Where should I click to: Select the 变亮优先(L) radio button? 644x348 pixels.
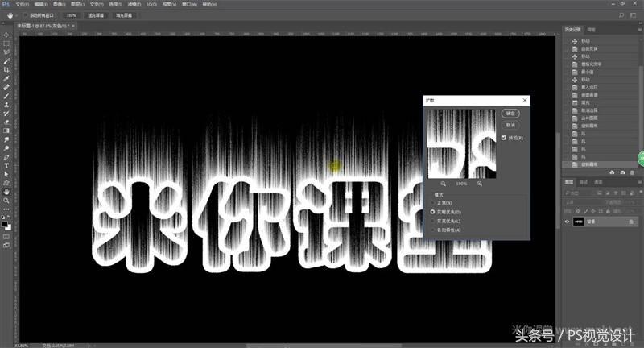pyautogui.click(x=432, y=221)
